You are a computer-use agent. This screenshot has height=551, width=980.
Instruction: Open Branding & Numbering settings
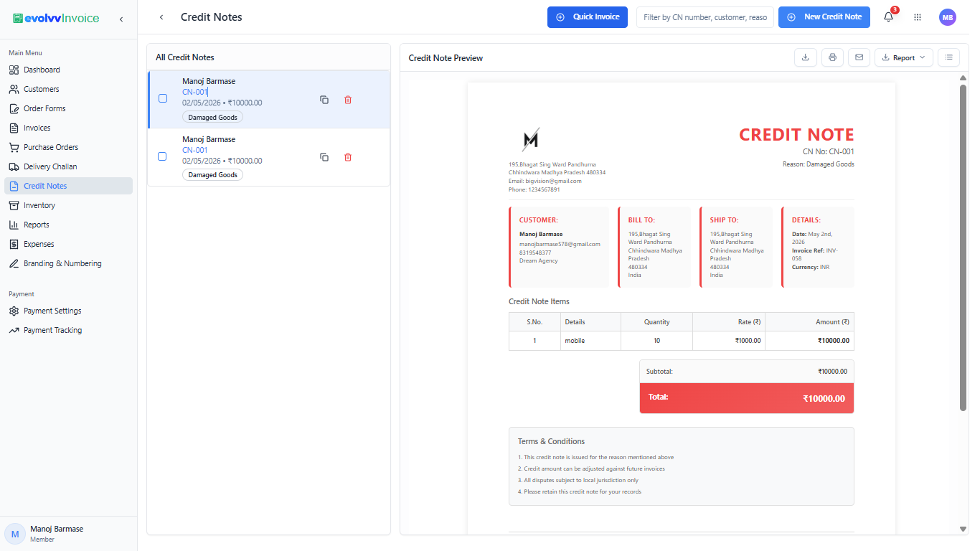click(x=68, y=263)
